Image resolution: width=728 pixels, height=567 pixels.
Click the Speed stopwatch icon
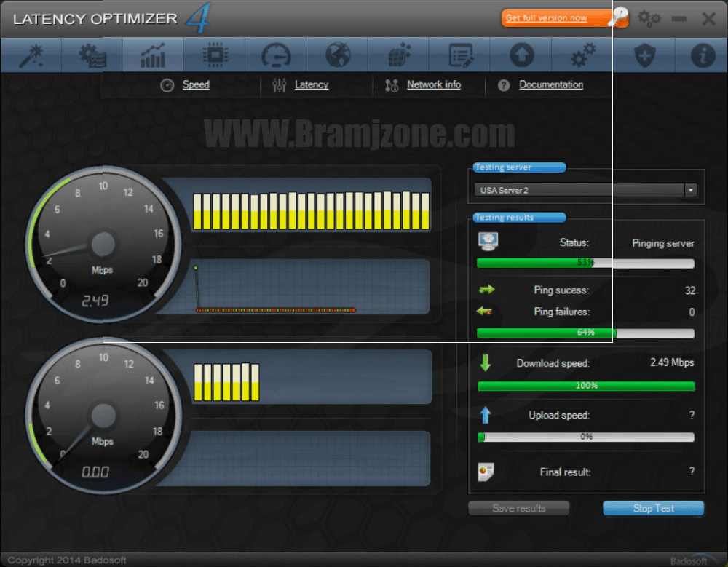point(167,85)
